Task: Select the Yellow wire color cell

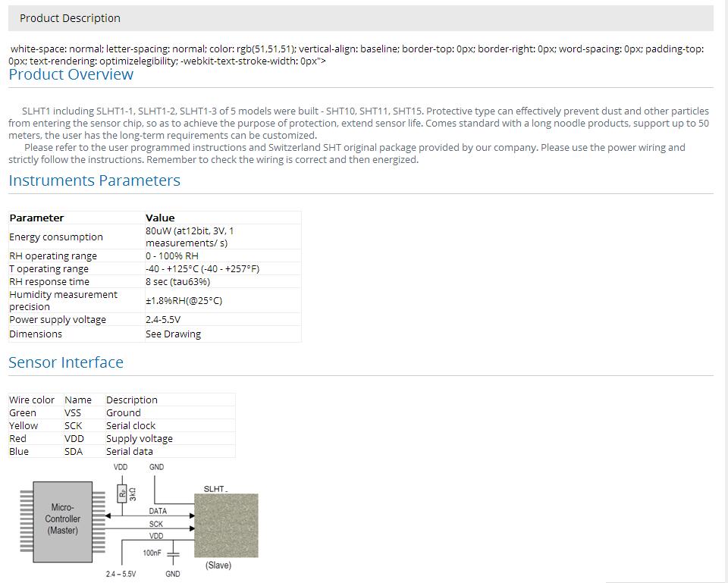Action: click(36, 425)
